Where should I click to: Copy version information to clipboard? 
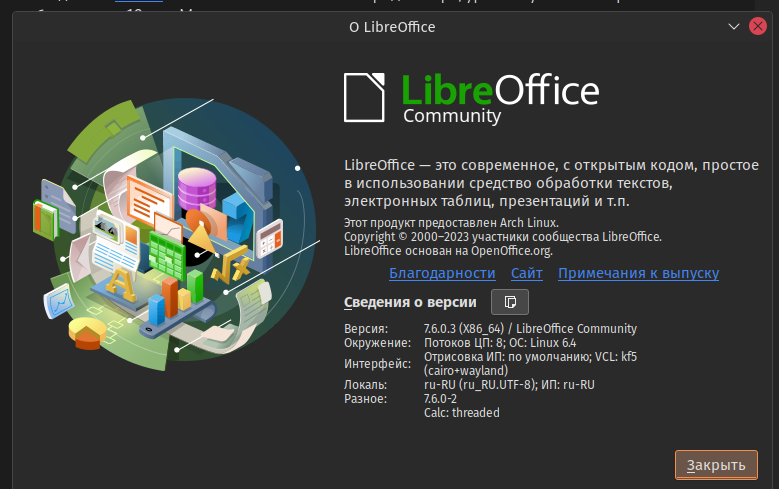[x=510, y=302]
